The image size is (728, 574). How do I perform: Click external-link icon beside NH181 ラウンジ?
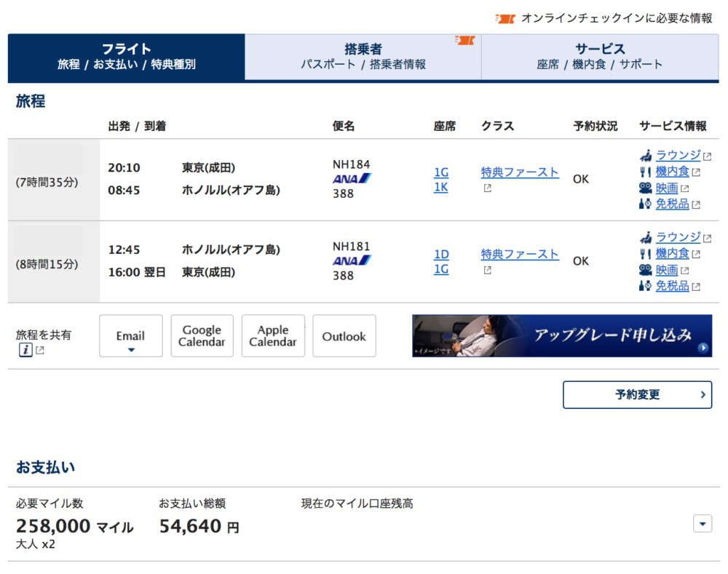[x=707, y=239]
